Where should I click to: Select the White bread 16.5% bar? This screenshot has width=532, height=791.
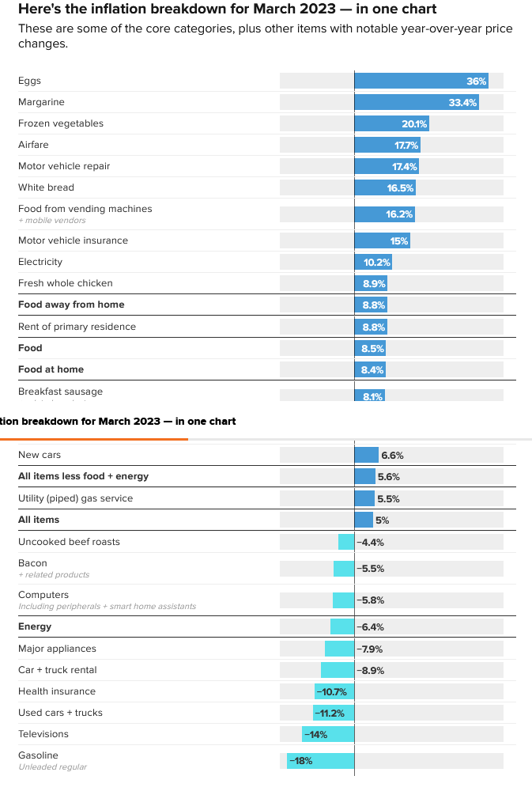click(384, 187)
